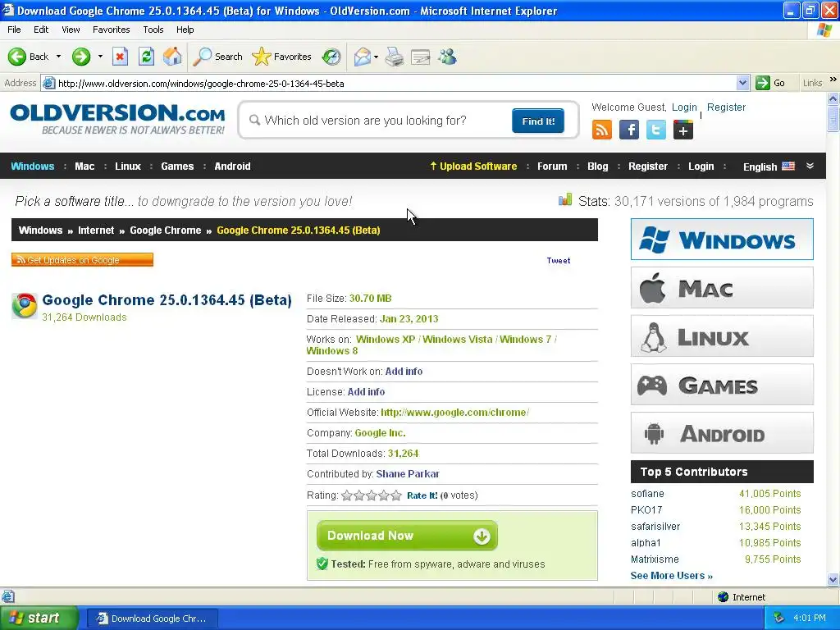The height and width of the screenshot is (630, 840).
Task: Open the History clock icon
Action: 331,57
